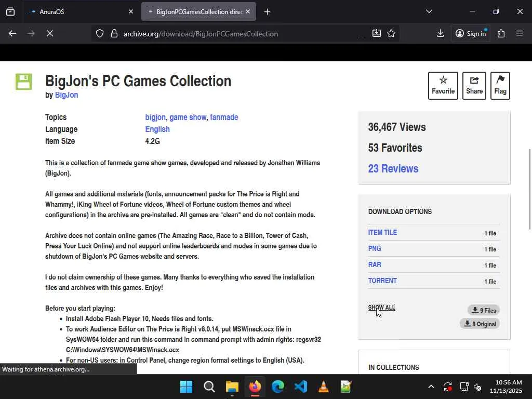
Task: Click the install/save page icon in address bar
Action: pyautogui.click(x=377, y=33)
